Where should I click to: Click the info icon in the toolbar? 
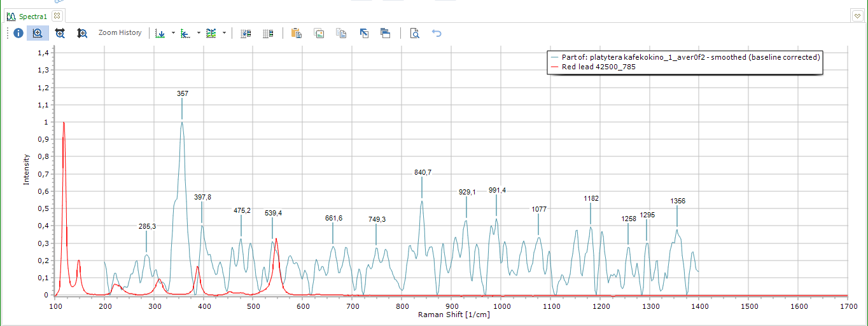(18, 33)
